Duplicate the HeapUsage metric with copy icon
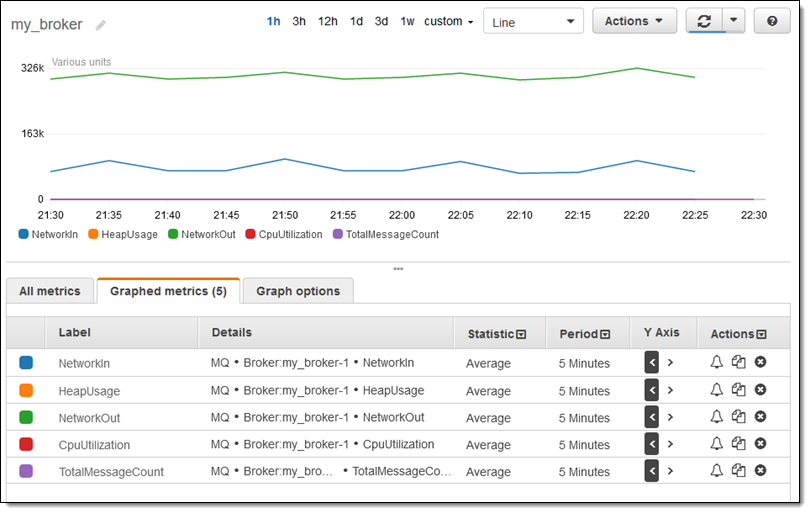 coord(738,389)
